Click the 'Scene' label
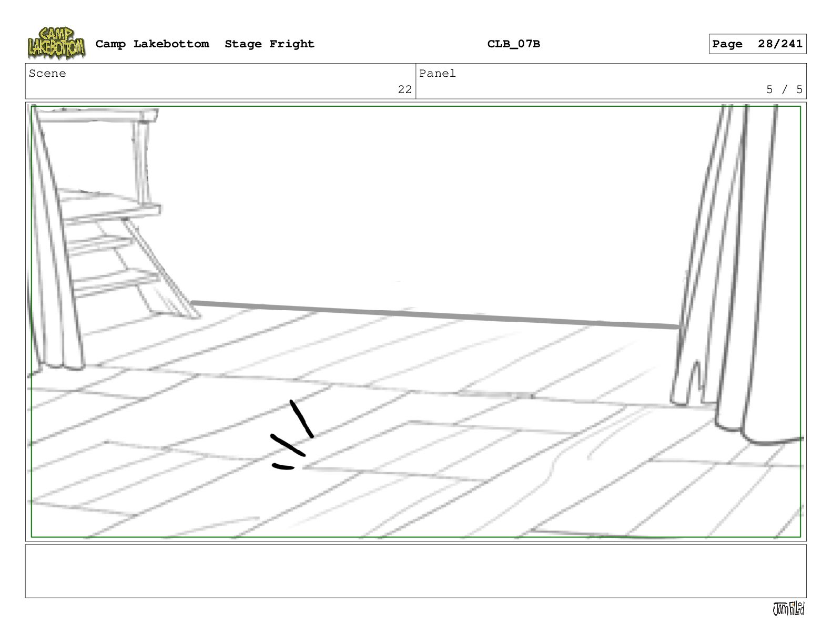 47,74
